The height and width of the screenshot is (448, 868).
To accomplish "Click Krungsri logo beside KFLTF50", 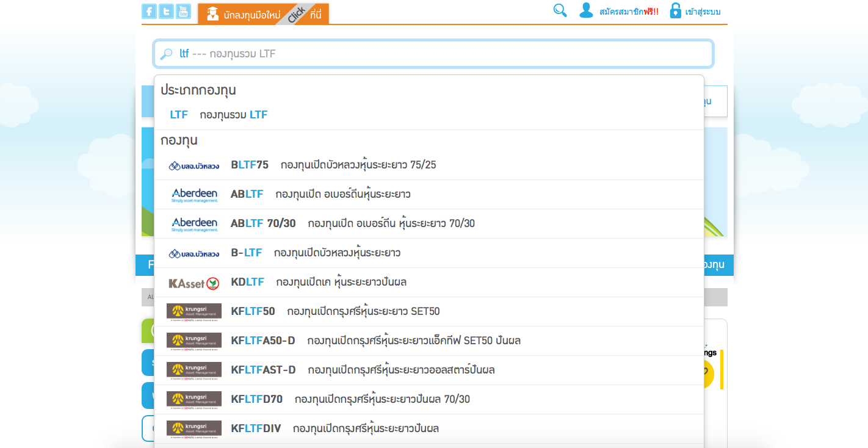I will tap(194, 312).
